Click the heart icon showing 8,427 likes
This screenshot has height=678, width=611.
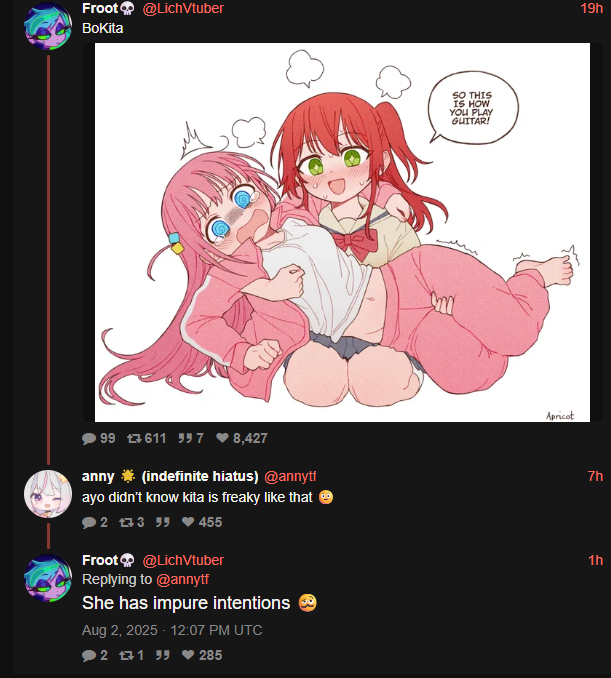pos(222,438)
